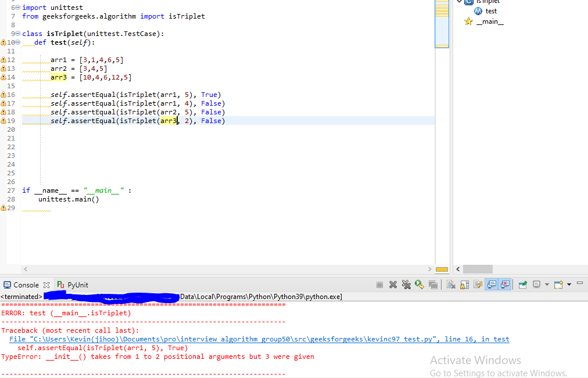The width and height of the screenshot is (588, 378).
Task: Toggle Pin Console
Action: 523,285
